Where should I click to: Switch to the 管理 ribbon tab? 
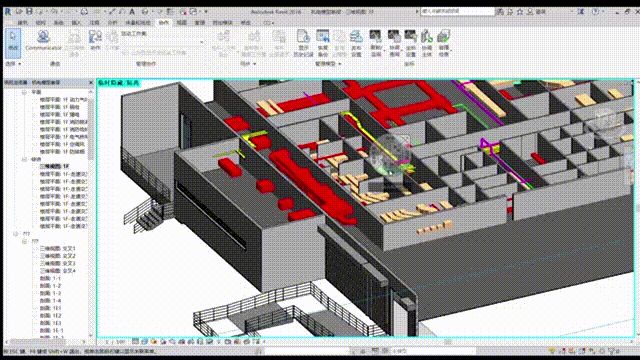[x=200, y=23]
